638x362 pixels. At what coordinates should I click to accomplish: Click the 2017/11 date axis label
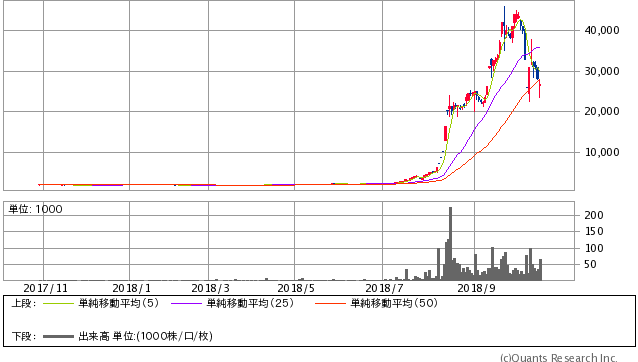coord(45,288)
